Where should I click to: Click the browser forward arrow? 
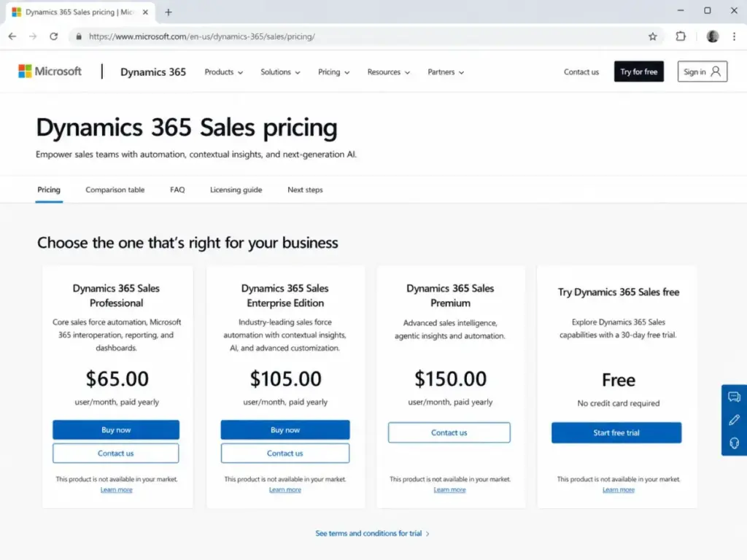coord(33,36)
